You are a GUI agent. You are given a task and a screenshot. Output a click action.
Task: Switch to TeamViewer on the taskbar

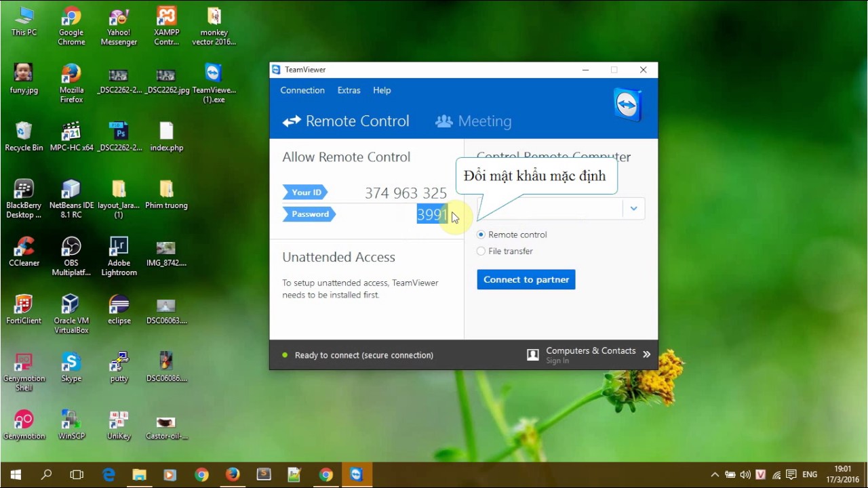point(357,474)
